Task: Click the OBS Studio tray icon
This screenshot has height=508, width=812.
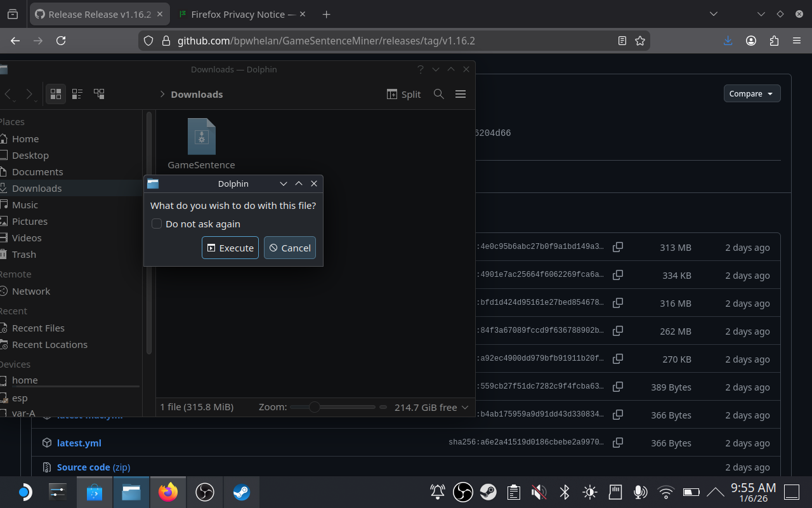Action: click(462, 491)
